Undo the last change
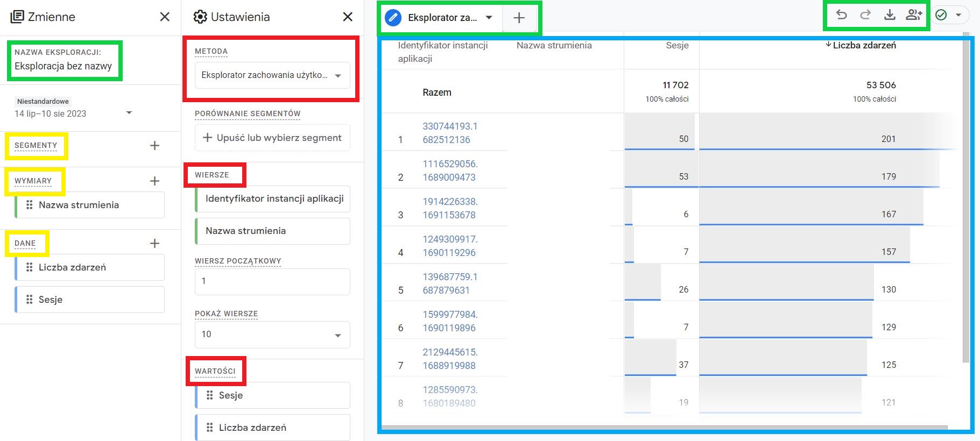980x441 pixels. click(x=841, y=15)
